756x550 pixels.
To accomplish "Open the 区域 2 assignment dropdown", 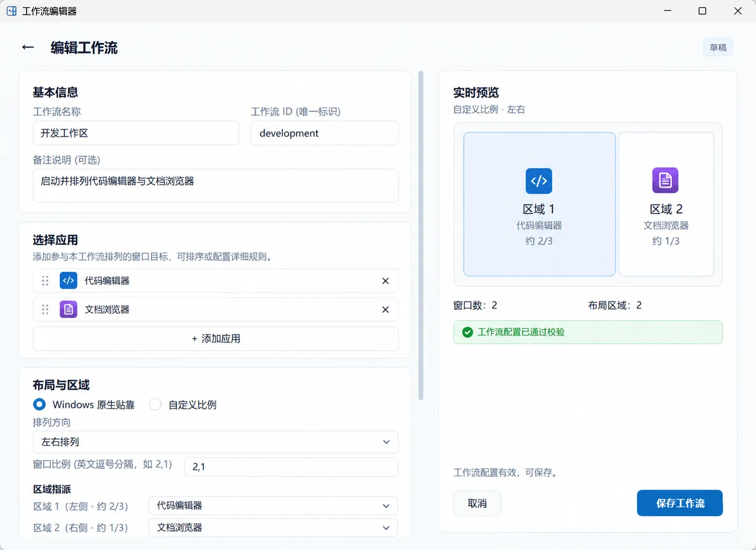I will pos(273,528).
